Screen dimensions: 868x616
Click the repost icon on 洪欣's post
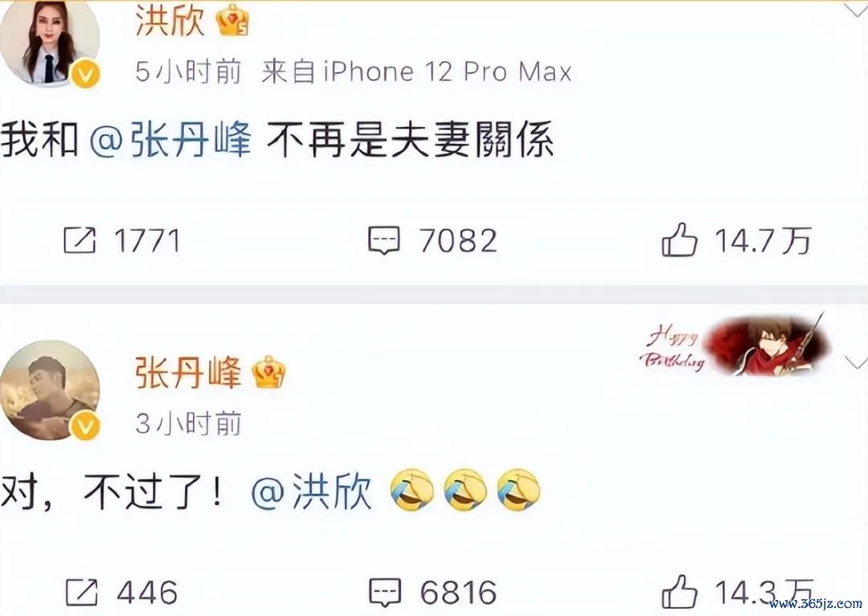[80, 241]
